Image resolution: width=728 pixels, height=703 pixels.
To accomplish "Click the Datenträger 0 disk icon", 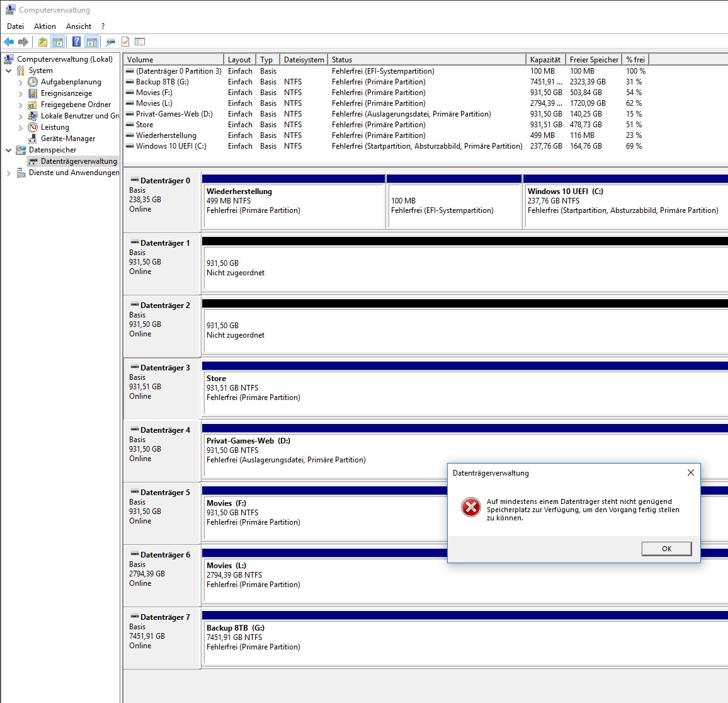I will [x=135, y=180].
